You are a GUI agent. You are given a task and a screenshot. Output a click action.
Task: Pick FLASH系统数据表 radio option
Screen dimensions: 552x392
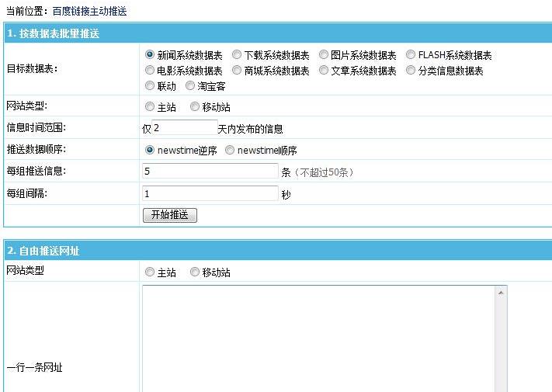411,55
